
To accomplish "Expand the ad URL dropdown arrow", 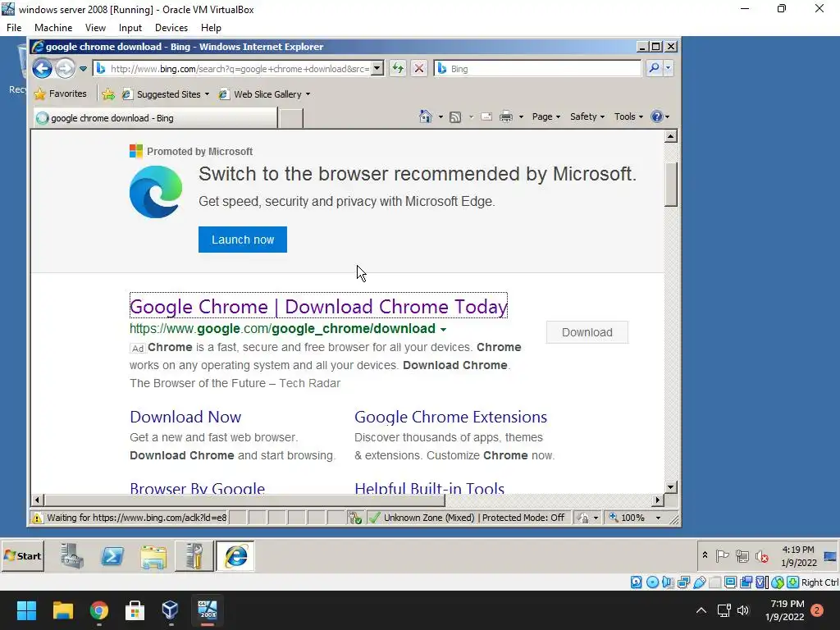I will coord(443,329).
